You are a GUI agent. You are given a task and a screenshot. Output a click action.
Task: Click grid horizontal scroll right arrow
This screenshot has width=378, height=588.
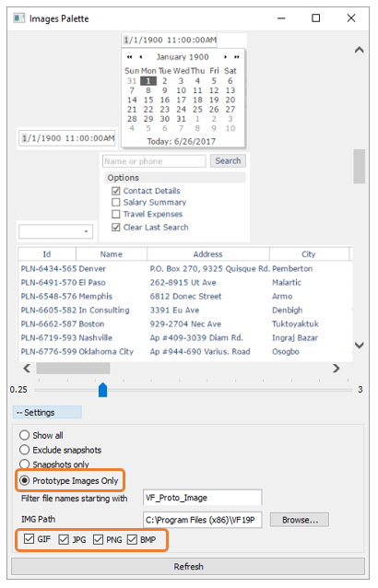point(336,369)
